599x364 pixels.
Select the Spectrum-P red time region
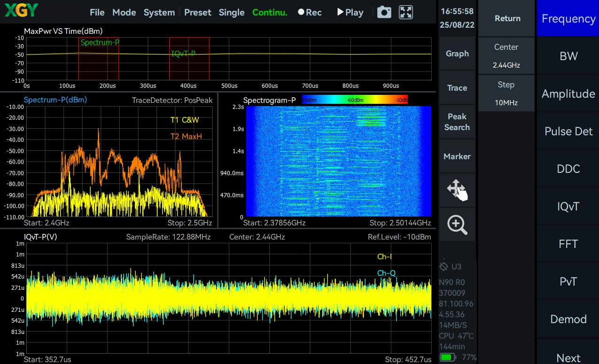click(x=99, y=59)
